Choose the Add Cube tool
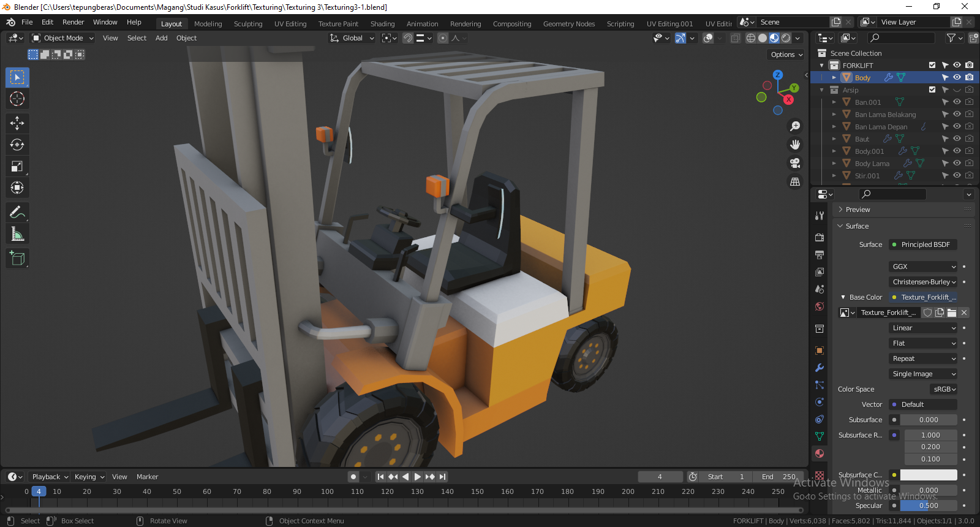 point(17,259)
